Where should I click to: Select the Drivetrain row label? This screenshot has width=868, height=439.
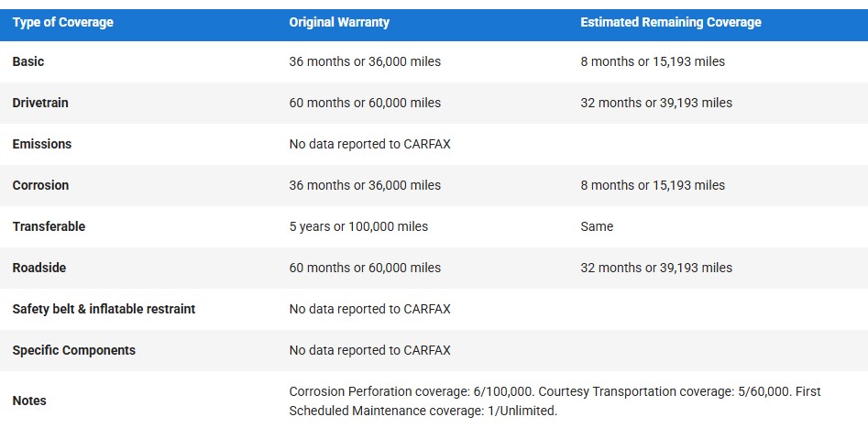click(40, 103)
